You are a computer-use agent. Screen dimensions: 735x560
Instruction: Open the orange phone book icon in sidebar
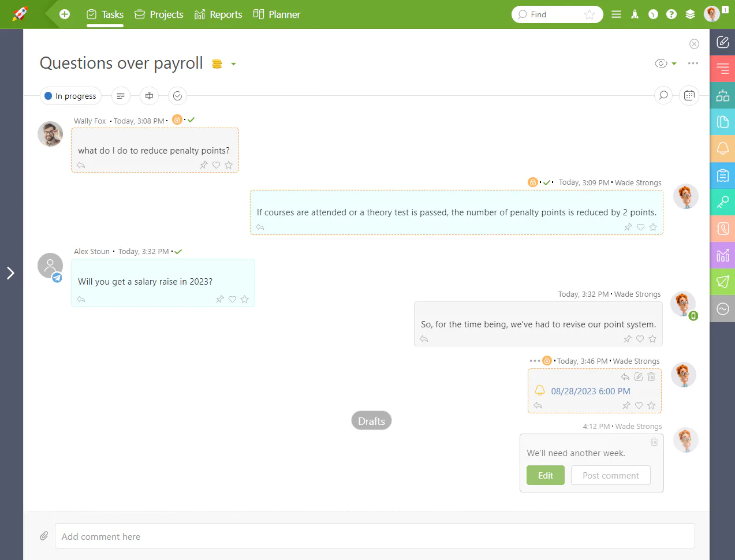722,229
